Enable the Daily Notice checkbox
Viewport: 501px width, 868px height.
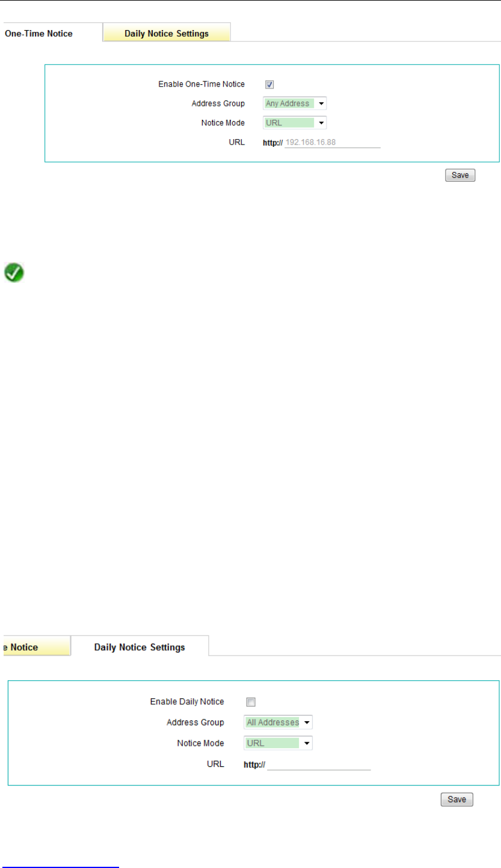pyautogui.click(x=251, y=702)
